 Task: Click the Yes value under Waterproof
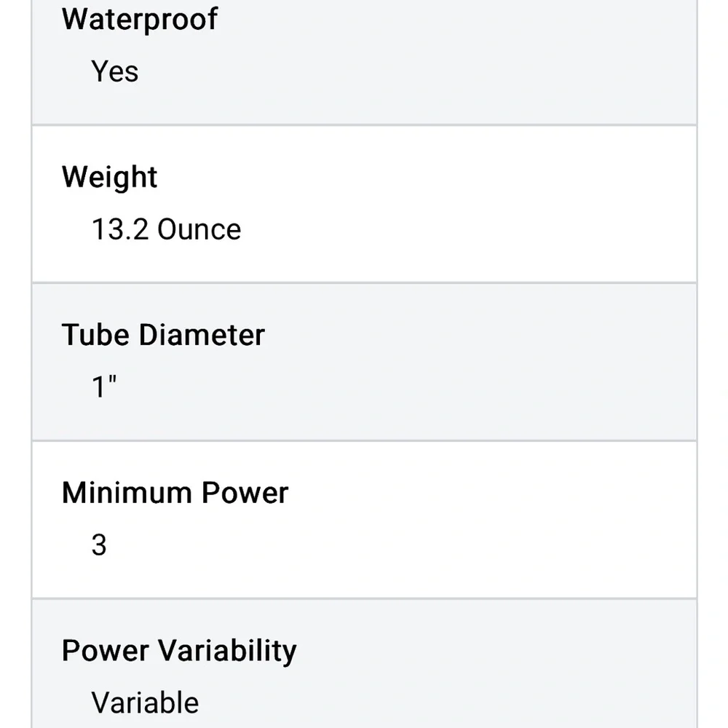coord(114,71)
